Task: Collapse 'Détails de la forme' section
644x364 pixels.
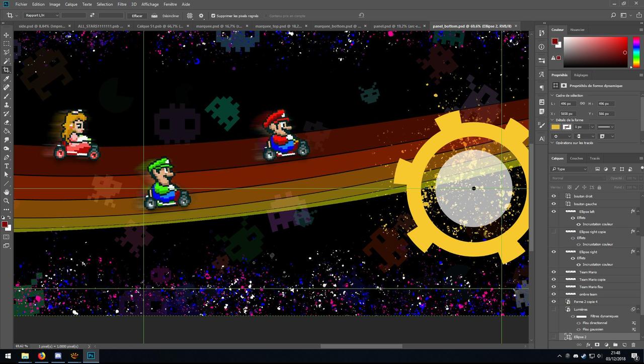Action: coord(552,120)
